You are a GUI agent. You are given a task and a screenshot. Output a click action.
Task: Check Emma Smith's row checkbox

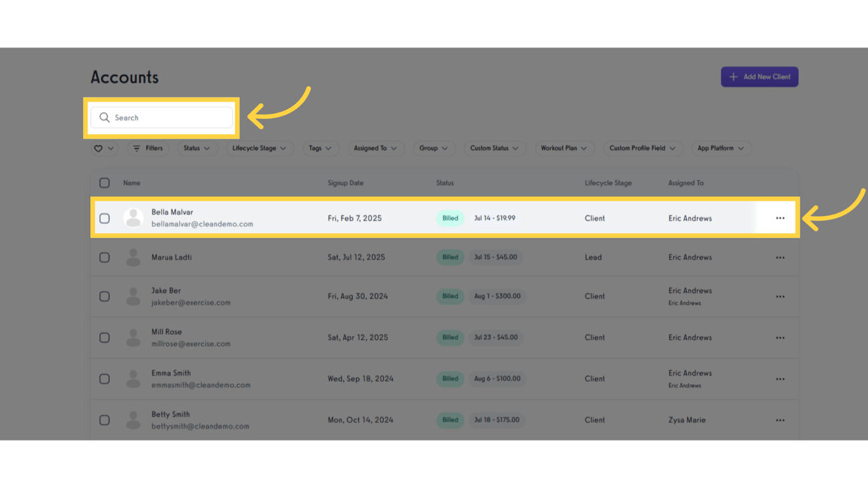(x=104, y=379)
